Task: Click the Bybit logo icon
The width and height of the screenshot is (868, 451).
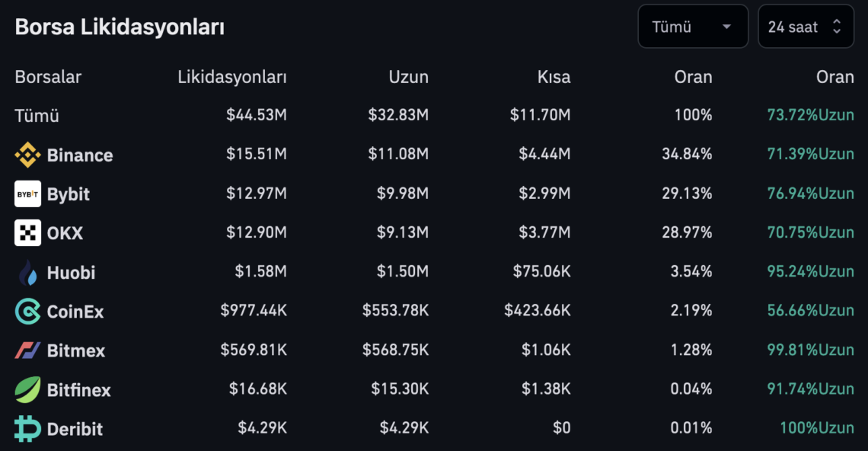Action: [27, 194]
